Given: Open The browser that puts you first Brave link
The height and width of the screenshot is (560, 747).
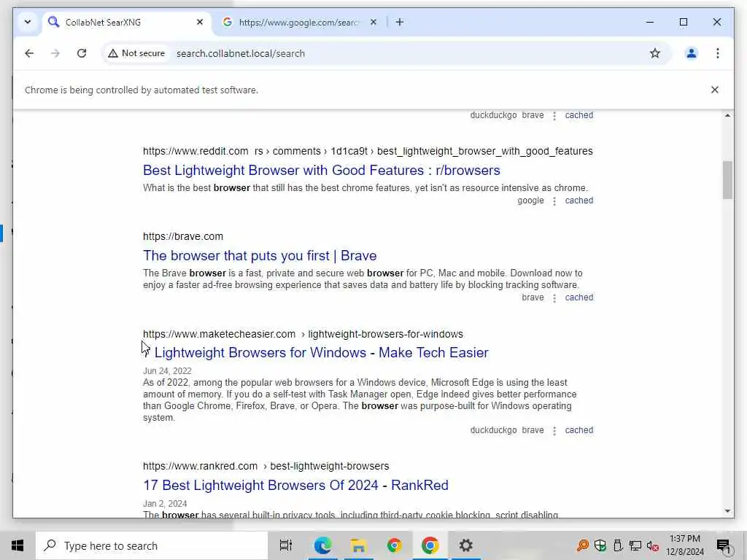Looking at the screenshot, I should pyautogui.click(x=260, y=255).
